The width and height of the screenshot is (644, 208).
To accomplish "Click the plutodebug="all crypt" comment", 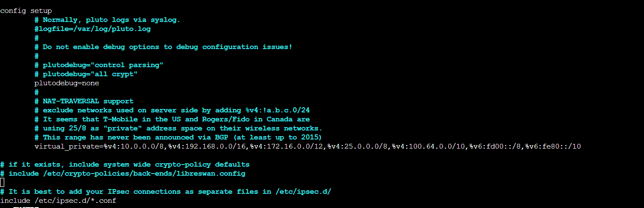I will tap(86, 74).
